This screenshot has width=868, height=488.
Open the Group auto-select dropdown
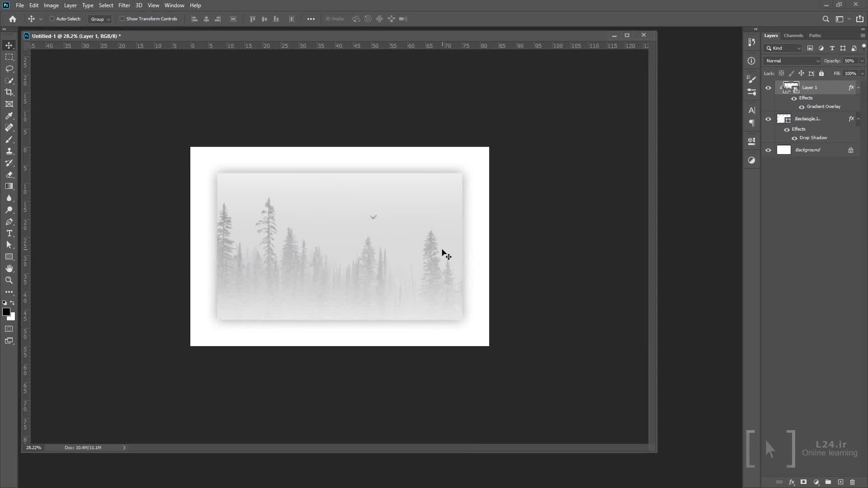click(100, 19)
